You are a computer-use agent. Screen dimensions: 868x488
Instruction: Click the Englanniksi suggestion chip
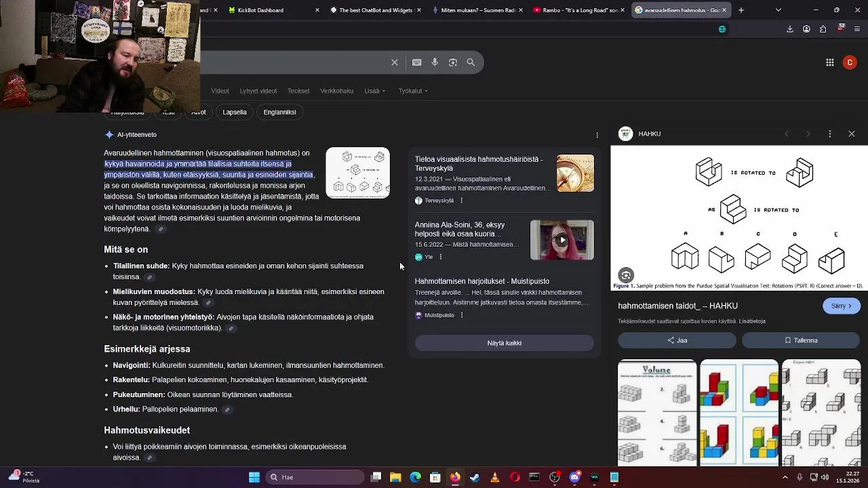pos(280,112)
